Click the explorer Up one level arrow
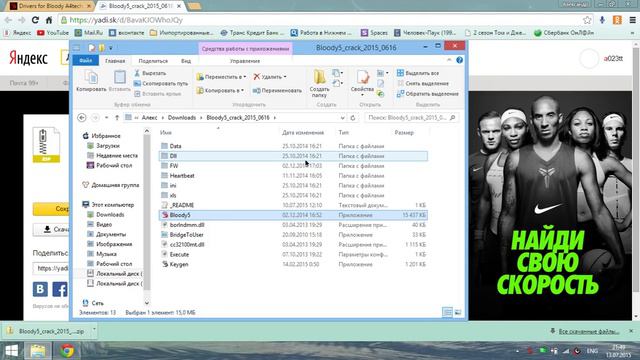Screen dimensions: 640x360 coord(117,118)
